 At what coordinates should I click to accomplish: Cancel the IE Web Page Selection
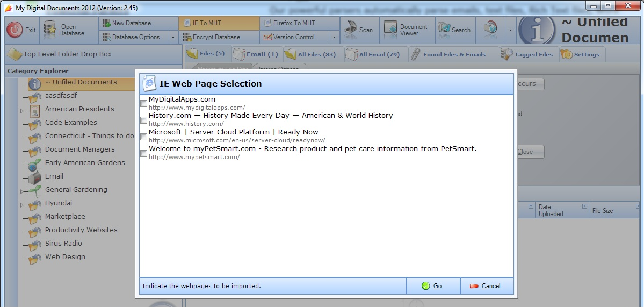(x=487, y=286)
